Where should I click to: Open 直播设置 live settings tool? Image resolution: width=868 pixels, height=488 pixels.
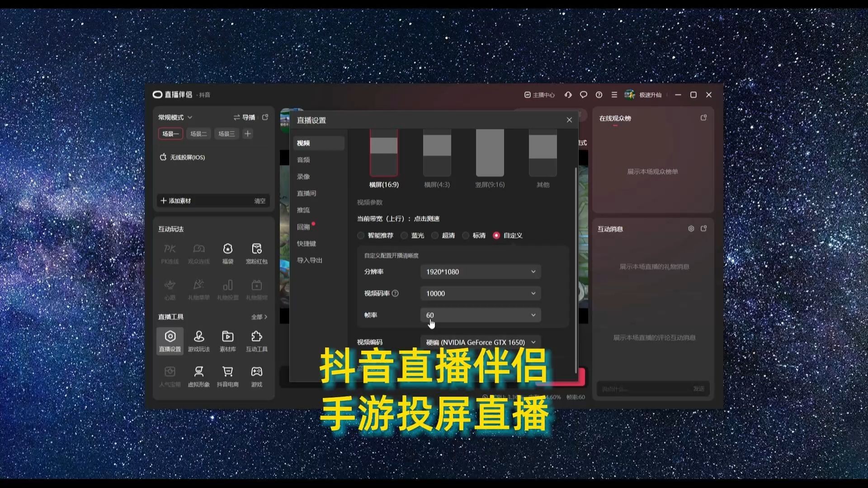(170, 341)
